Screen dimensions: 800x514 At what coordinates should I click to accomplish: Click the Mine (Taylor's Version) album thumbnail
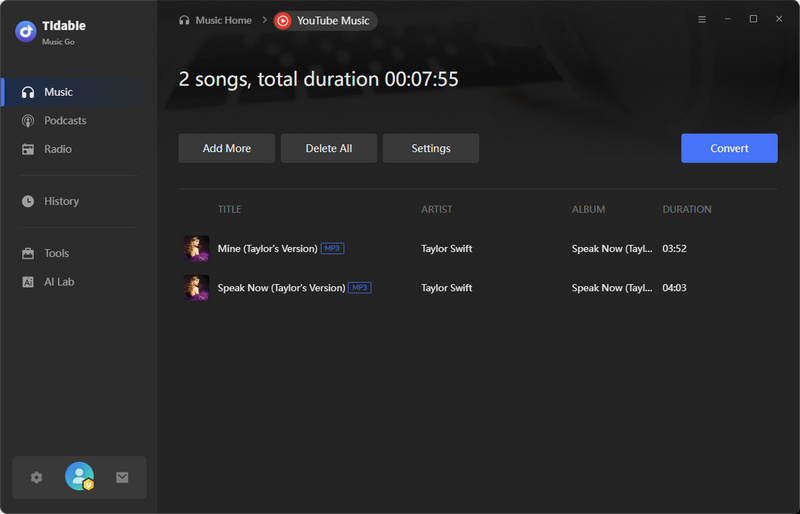[196, 249]
